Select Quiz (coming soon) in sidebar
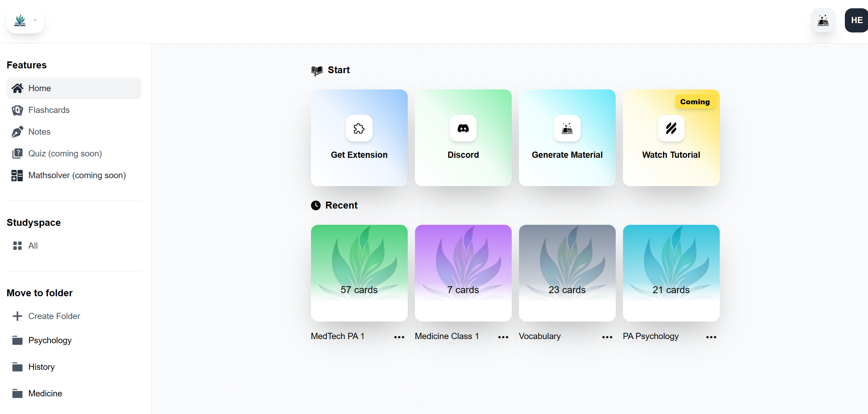Image resolution: width=868 pixels, height=414 pixels. (65, 153)
